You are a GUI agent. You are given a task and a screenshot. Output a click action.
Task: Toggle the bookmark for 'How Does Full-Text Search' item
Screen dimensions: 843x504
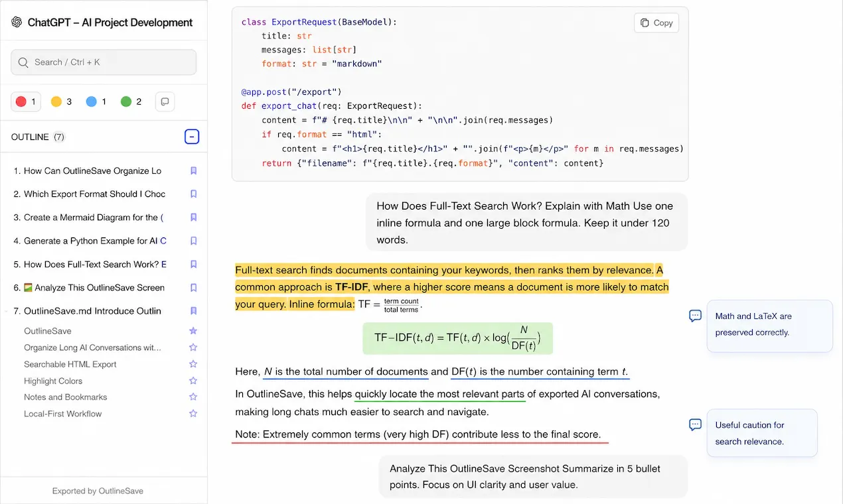pyautogui.click(x=194, y=265)
